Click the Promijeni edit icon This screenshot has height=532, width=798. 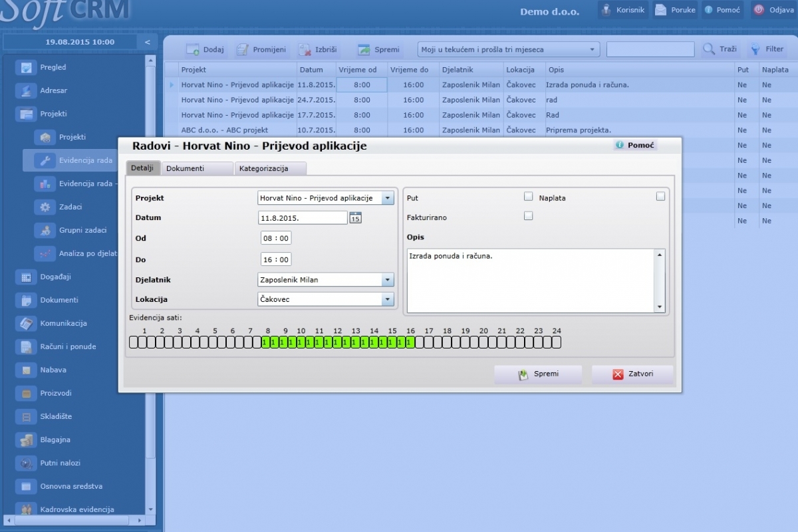click(243, 49)
